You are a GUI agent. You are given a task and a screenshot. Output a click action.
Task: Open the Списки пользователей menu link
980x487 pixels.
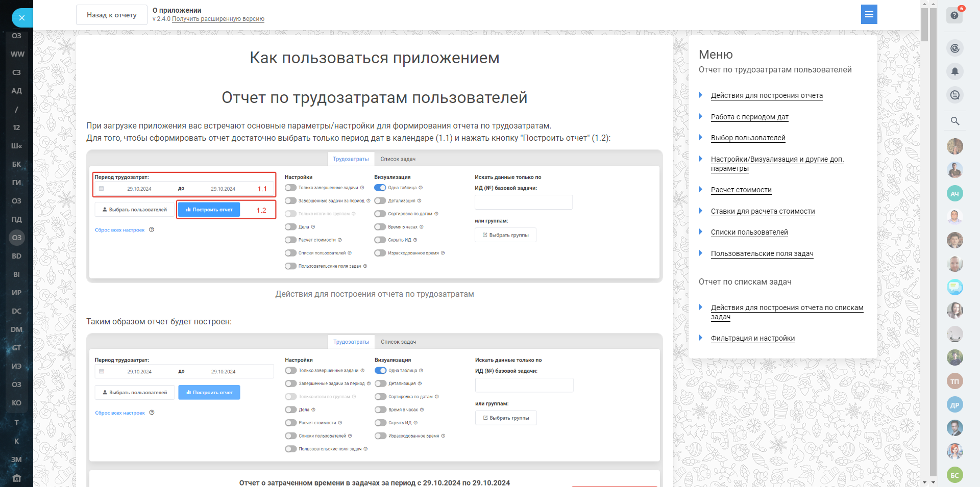pos(749,232)
